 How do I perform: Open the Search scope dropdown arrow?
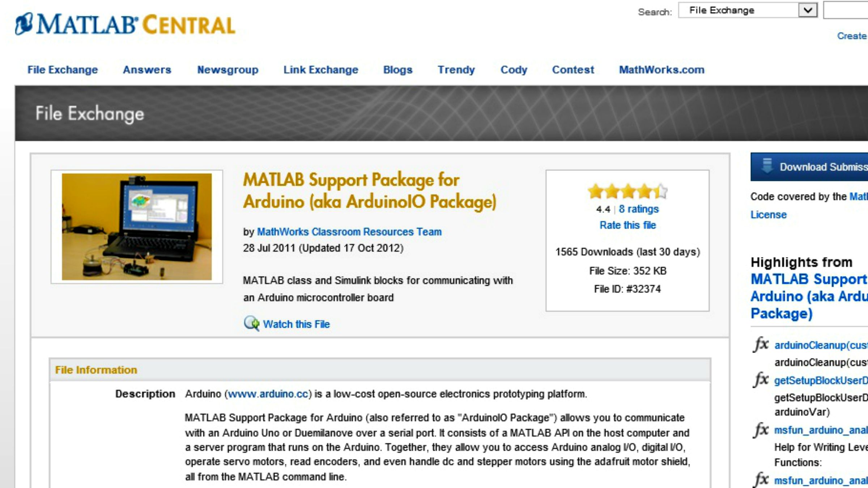pos(808,10)
